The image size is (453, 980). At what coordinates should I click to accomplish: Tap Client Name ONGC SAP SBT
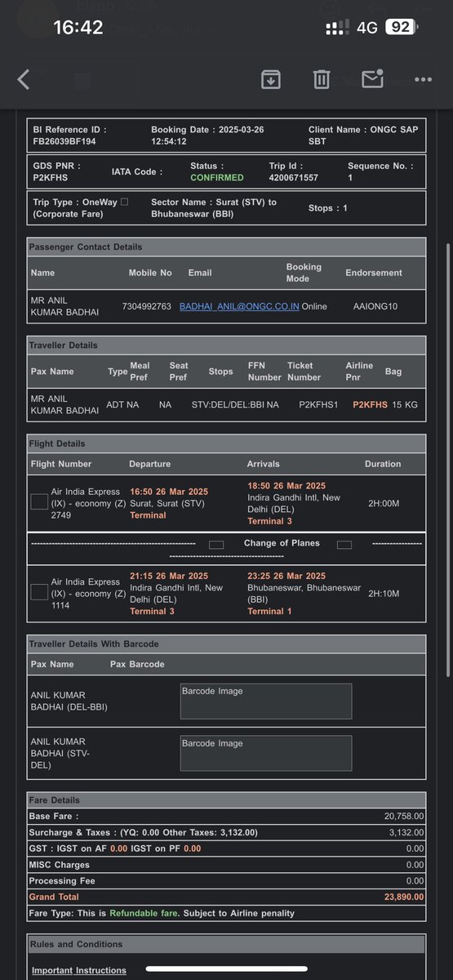coord(362,136)
